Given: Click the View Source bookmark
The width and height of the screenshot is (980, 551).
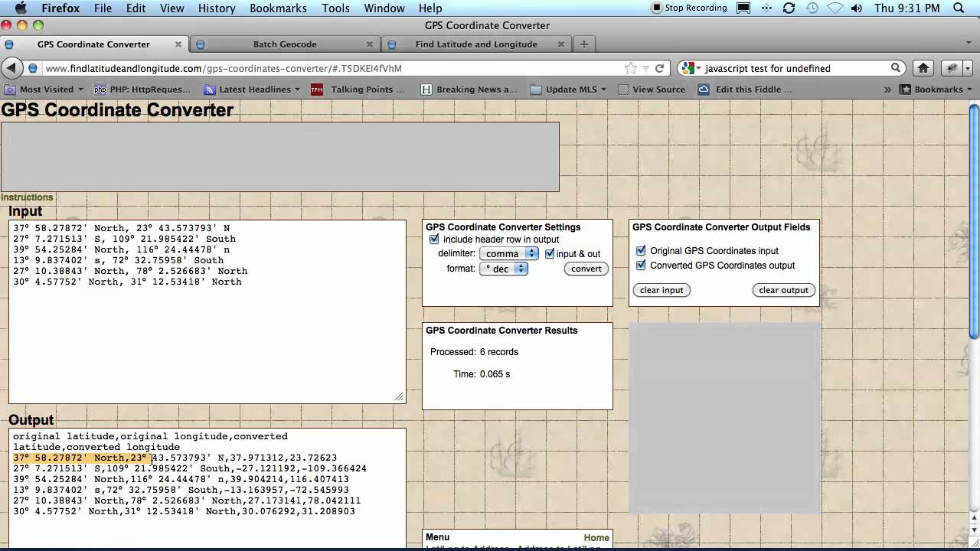Looking at the screenshot, I should (x=651, y=90).
